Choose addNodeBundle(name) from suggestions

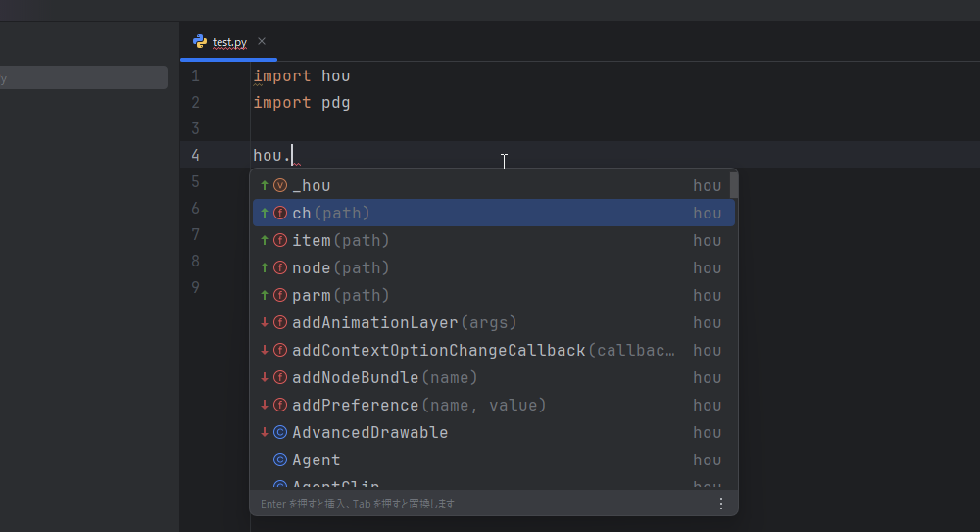click(384, 377)
